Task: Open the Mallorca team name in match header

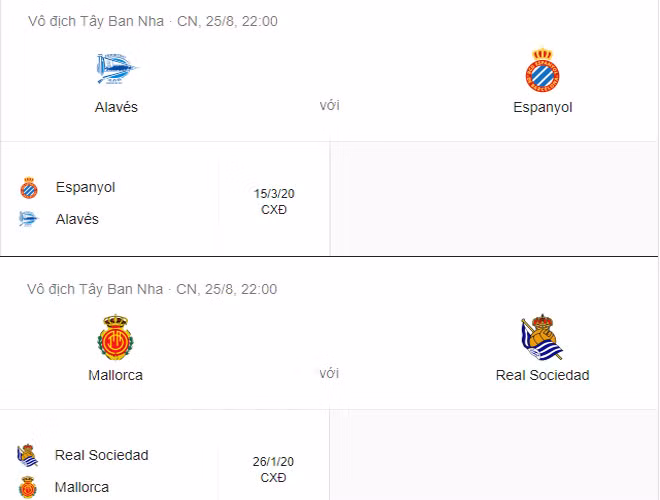Action: (x=116, y=375)
